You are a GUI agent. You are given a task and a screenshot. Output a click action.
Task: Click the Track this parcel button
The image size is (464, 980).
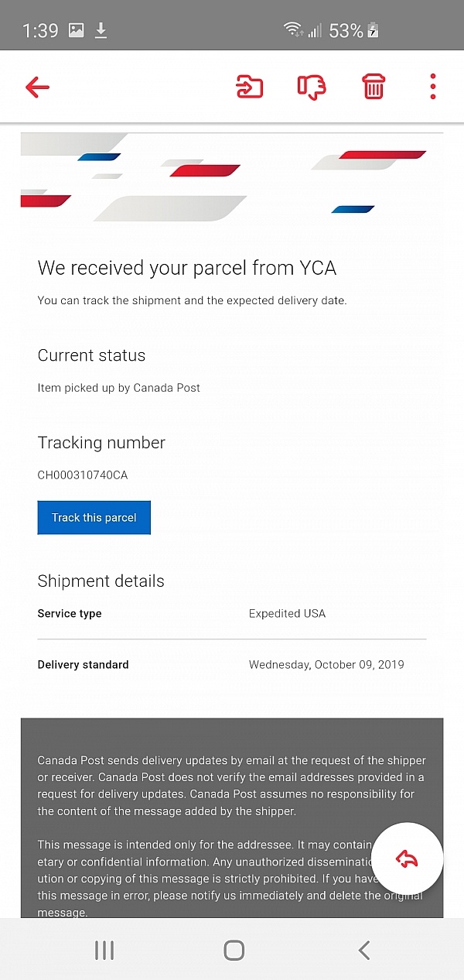pos(94,518)
